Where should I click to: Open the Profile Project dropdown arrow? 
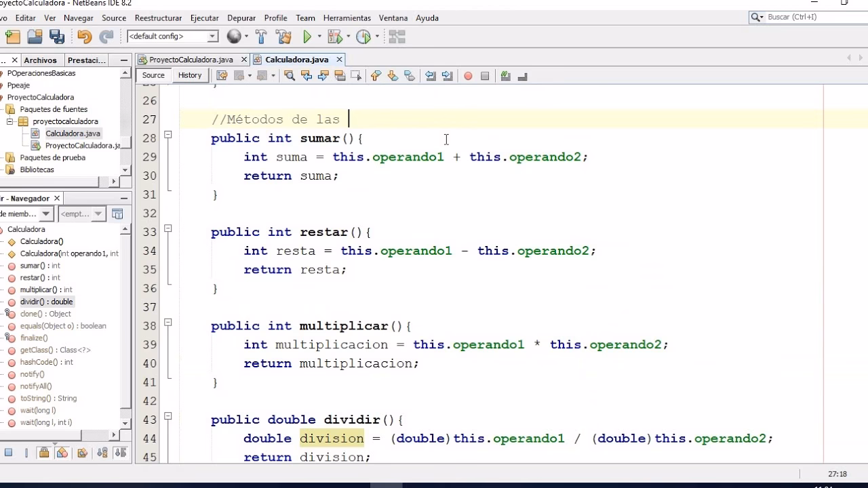point(376,37)
